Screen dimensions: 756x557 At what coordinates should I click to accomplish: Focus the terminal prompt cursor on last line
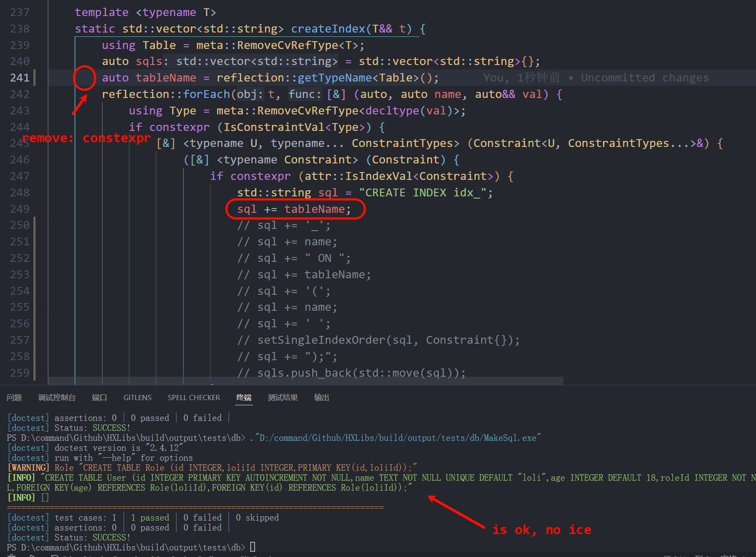pyautogui.click(x=252, y=547)
